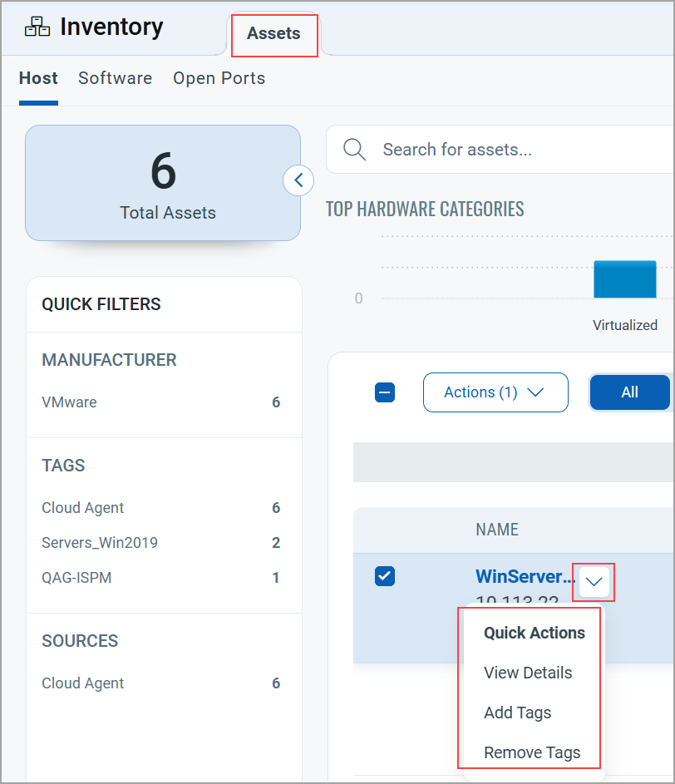Select the Host tab
This screenshot has height=784, width=675.
38,78
